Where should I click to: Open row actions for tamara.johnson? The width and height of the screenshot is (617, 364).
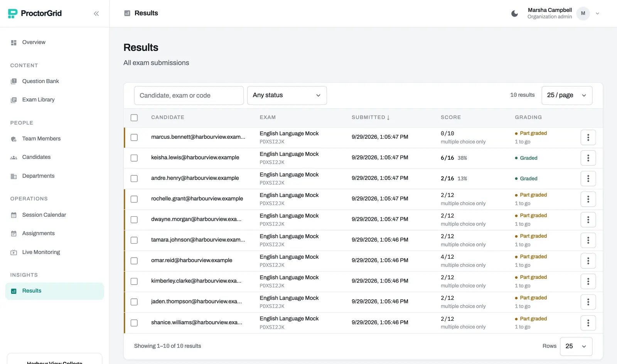[588, 240]
